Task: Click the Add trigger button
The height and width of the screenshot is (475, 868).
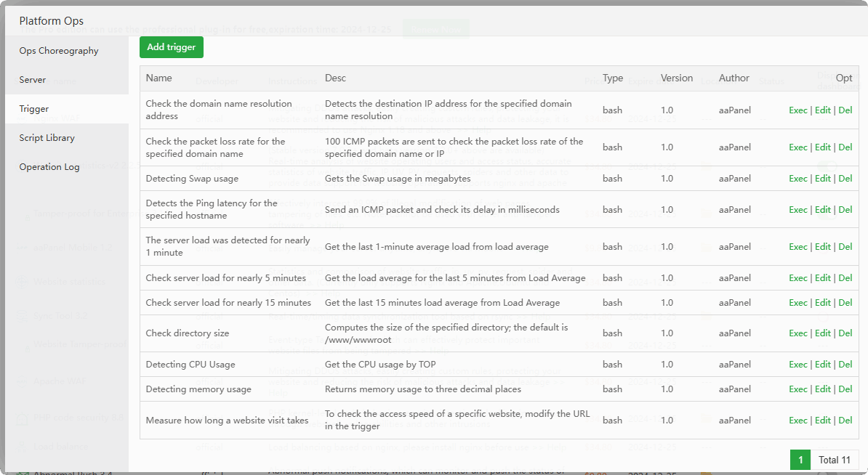Action: pos(172,47)
